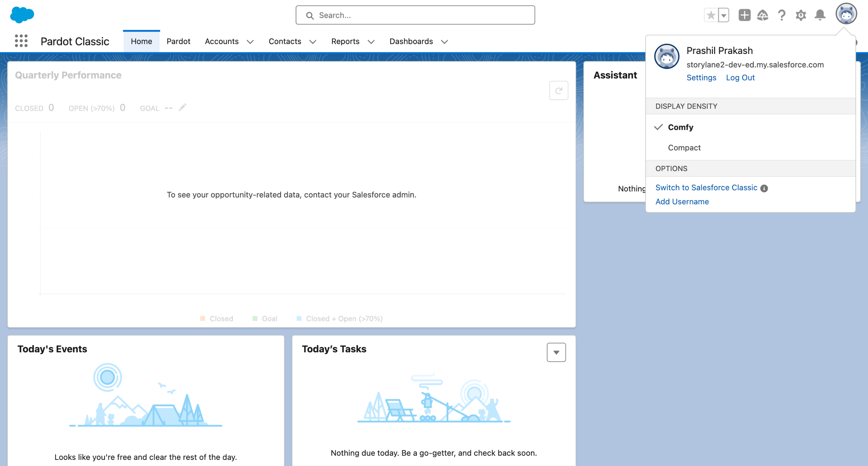Open the Reports tab
The height and width of the screenshot is (466, 868).
tap(345, 41)
